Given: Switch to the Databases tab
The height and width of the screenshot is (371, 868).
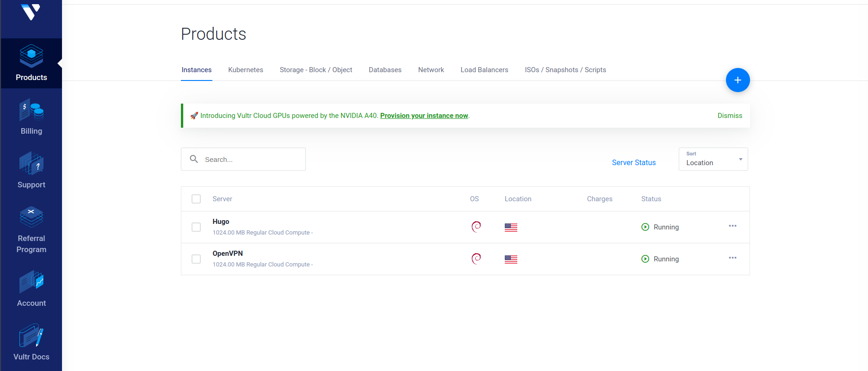Looking at the screenshot, I should point(385,70).
